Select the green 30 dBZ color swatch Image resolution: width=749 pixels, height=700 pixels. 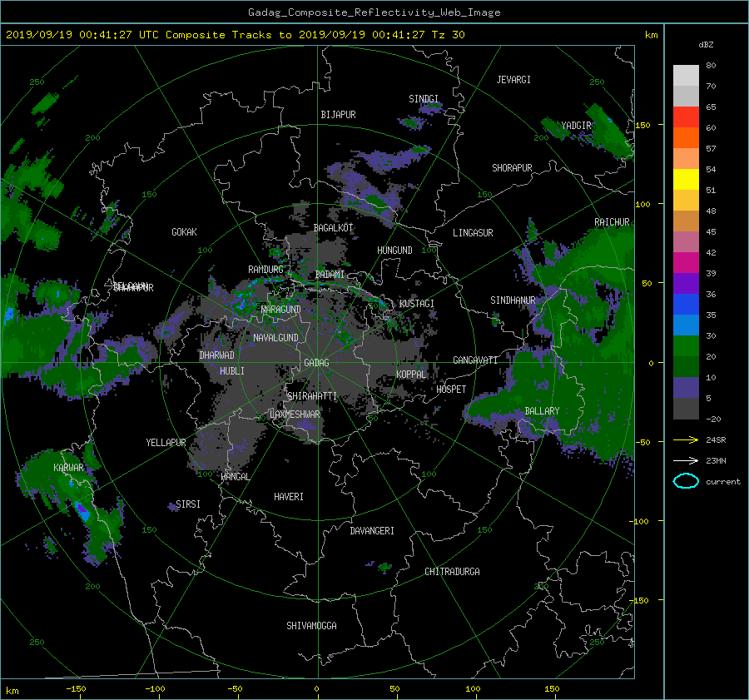click(x=686, y=346)
